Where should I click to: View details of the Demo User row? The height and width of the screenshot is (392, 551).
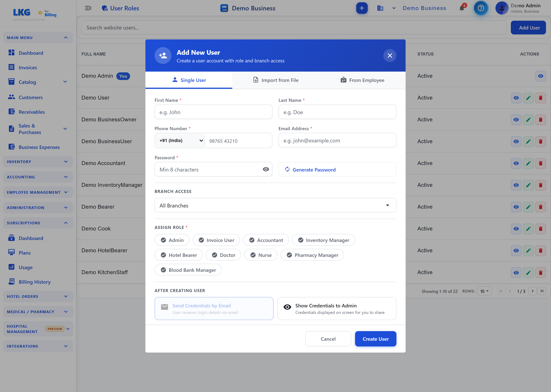[516, 98]
